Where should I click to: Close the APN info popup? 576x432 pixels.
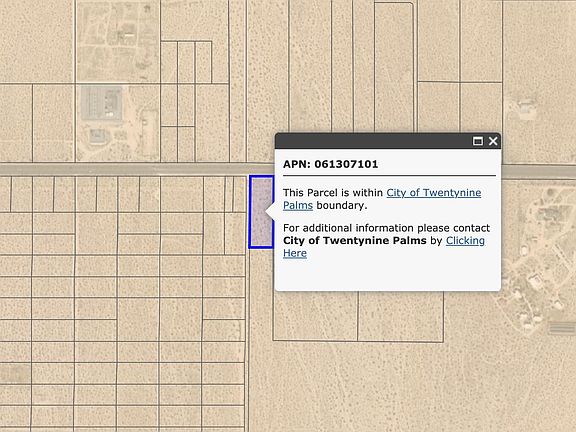(x=493, y=141)
